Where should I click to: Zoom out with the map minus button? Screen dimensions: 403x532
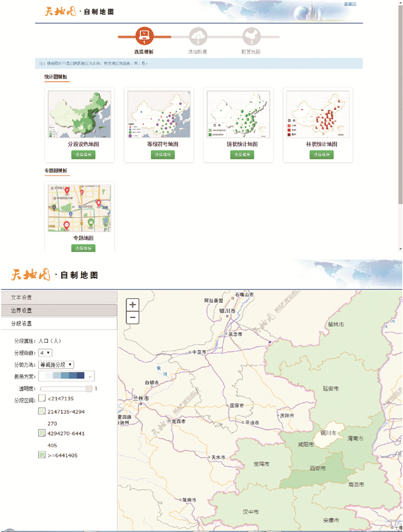point(133,317)
